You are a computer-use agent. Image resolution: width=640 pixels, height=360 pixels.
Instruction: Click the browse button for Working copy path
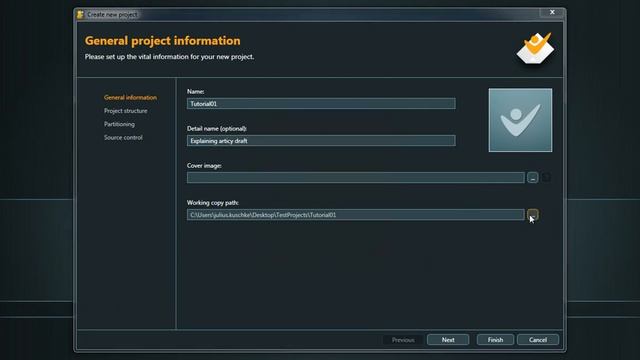click(532, 214)
